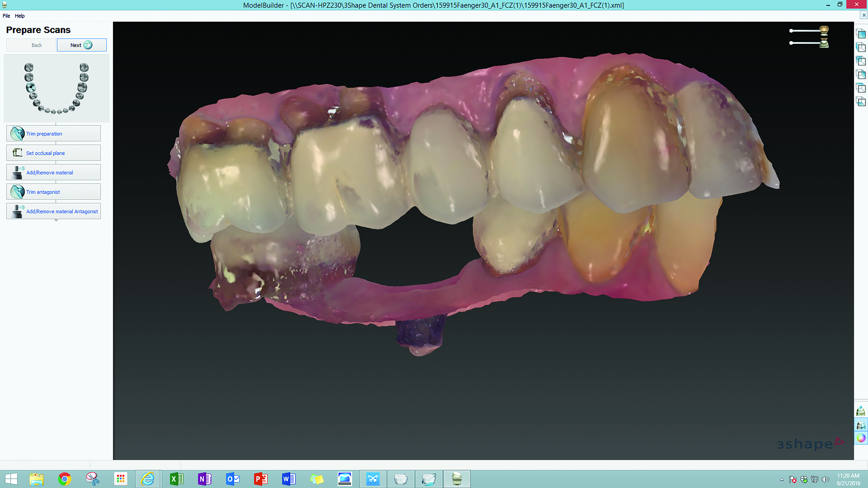The height and width of the screenshot is (488, 868).
Task: Select the front view cube icon
Action: click(x=861, y=34)
